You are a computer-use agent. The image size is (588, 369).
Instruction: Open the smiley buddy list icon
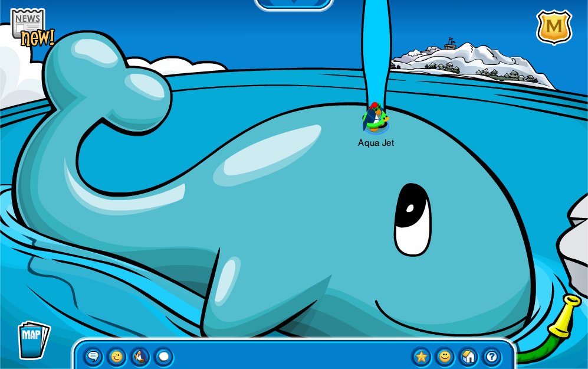[x=445, y=356]
